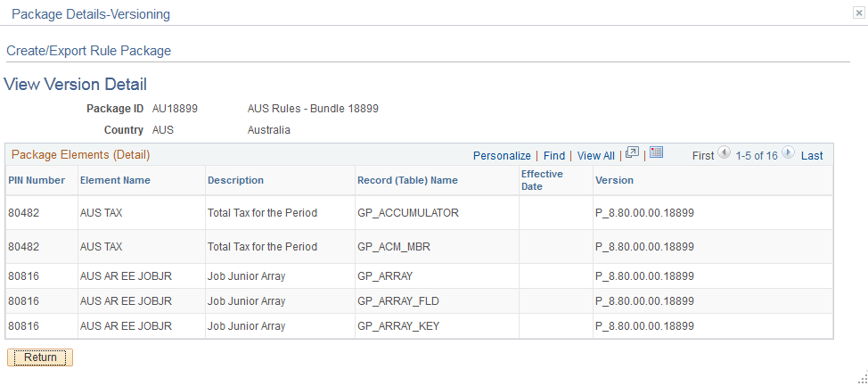Click AUS AR EE JOBJR in GP_ARRAY_FLD row
The height and width of the screenshot is (386, 868).
127,300
